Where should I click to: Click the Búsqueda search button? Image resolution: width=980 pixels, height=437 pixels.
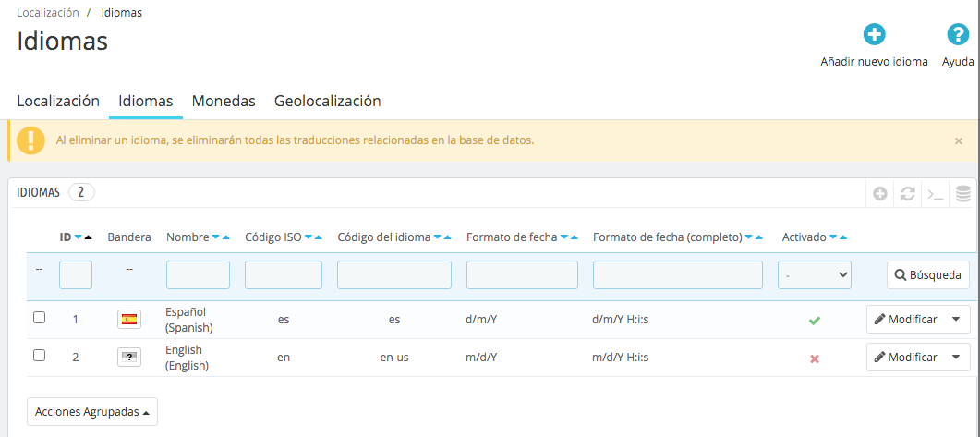[928, 275]
